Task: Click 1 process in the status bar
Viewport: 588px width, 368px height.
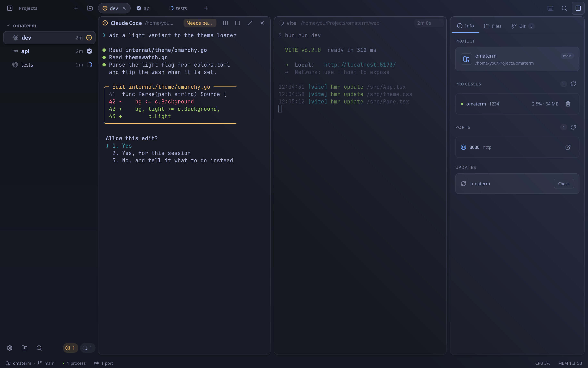Action: click(x=74, y=363)
